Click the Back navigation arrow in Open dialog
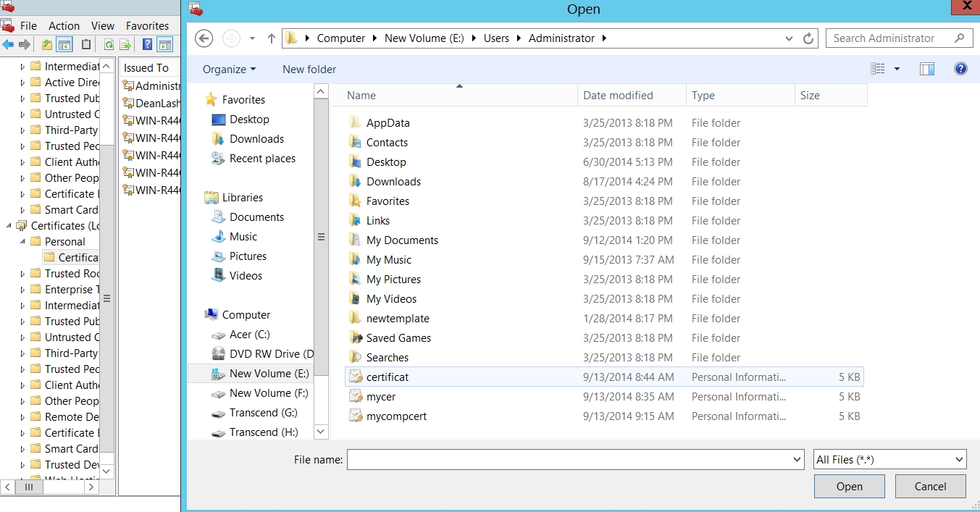 point(204,38)
